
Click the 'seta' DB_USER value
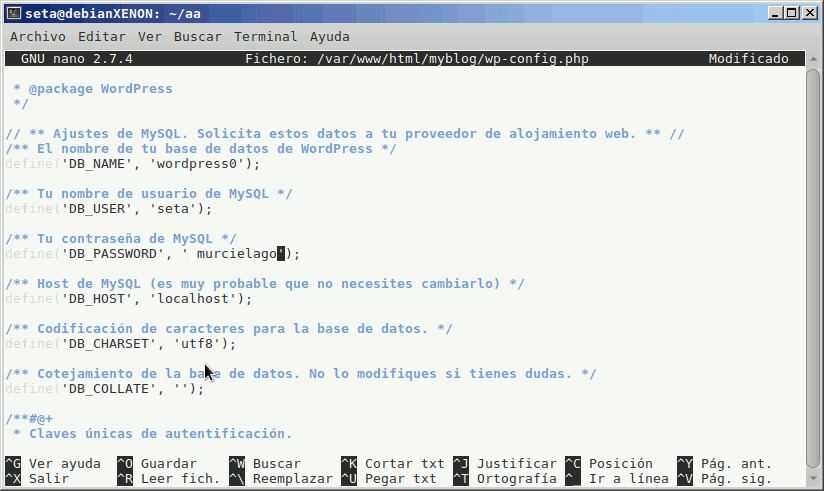pyautogui.click(x=173, y=209)
